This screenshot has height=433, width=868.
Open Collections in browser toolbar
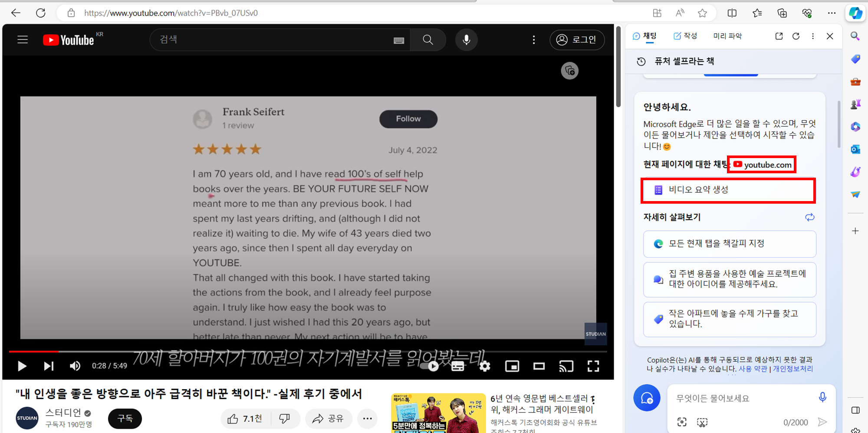pos(782,13)
